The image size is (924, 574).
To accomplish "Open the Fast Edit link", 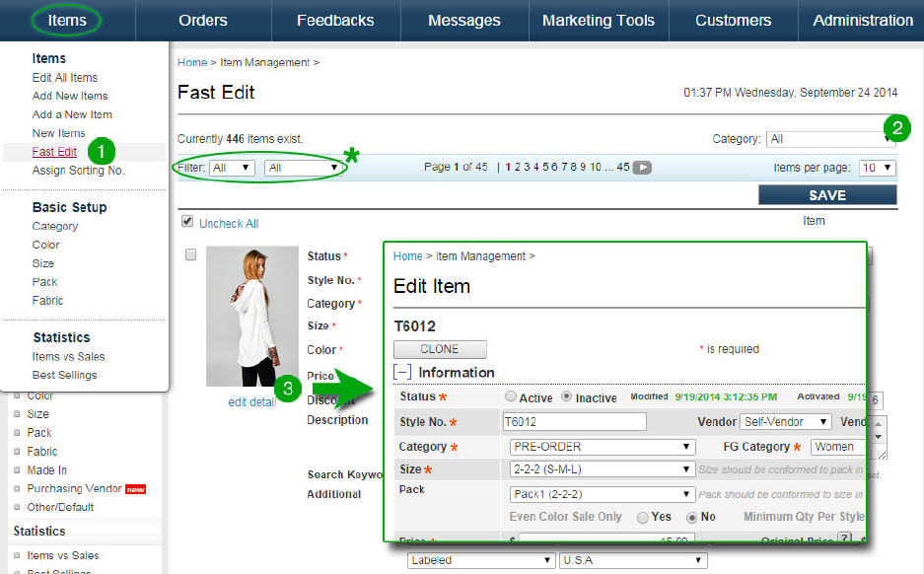I will coord(54,152).
